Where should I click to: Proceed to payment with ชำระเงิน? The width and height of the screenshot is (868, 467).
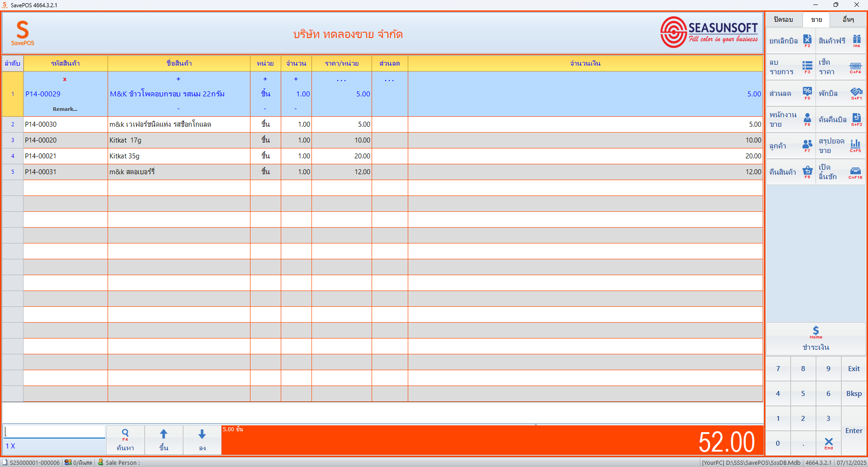point(816,338)
